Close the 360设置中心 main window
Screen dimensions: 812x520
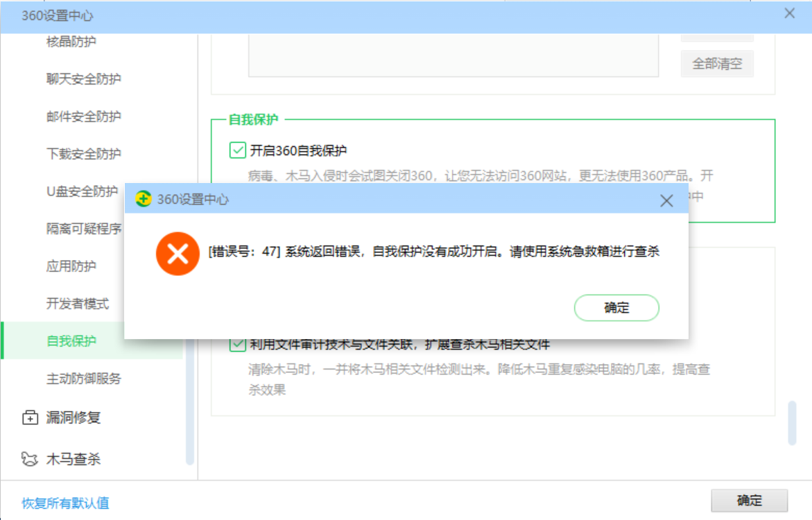pyautogui.click(x=789, y=13)
